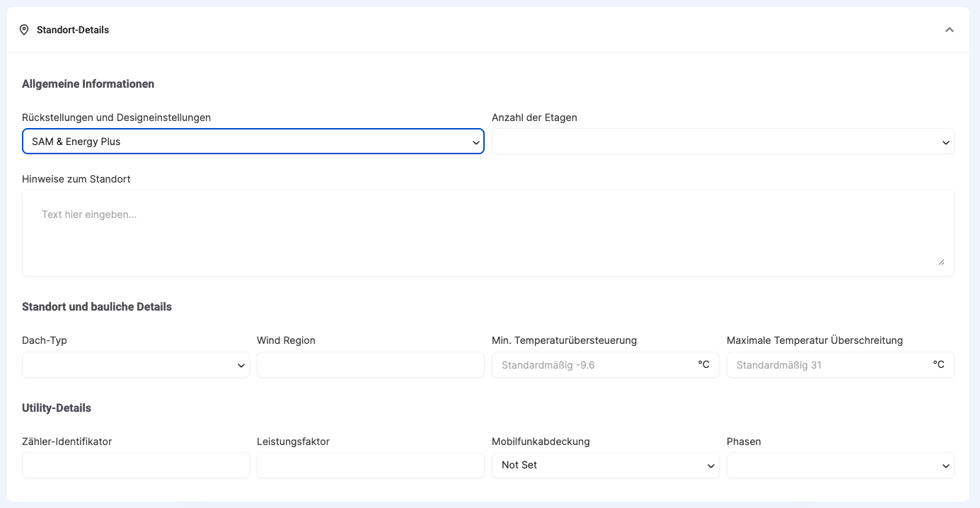Click into the Hinweise zum Standort text area

pos(488,233)
